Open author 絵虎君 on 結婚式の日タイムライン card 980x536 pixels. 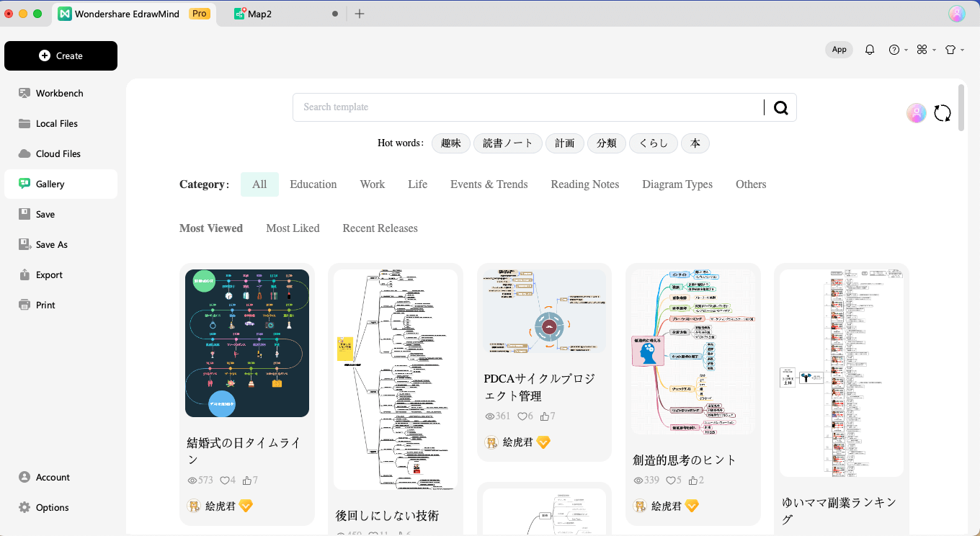click(220, 506)
